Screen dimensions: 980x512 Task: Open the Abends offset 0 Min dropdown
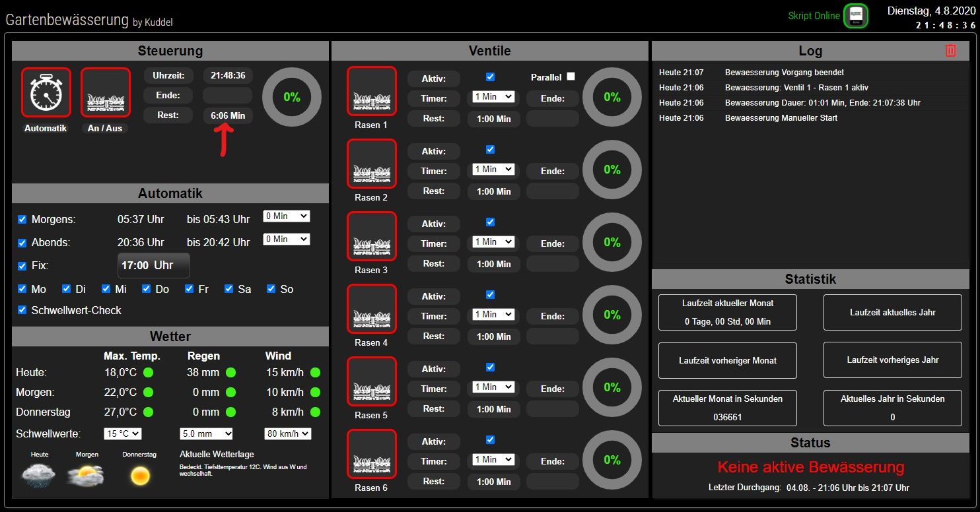tap(286, 240)
